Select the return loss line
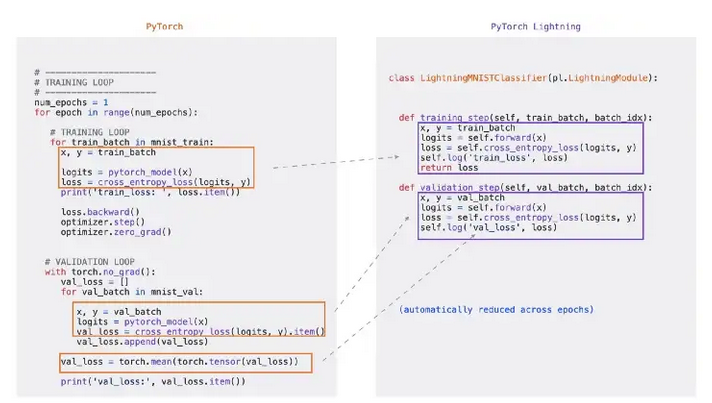This screenshot has width=712, height=403. tap(446, 167)
